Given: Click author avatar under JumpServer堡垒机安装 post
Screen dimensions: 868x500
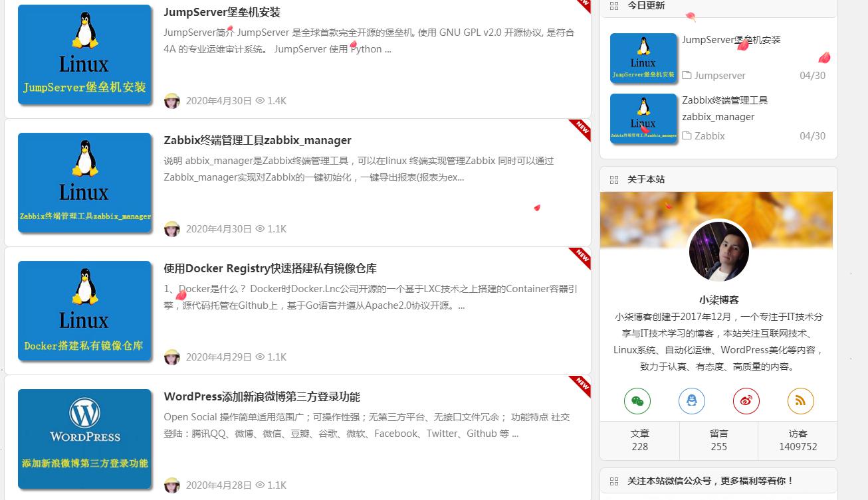Looking at the screenshot, I should [x=172, y=101].
